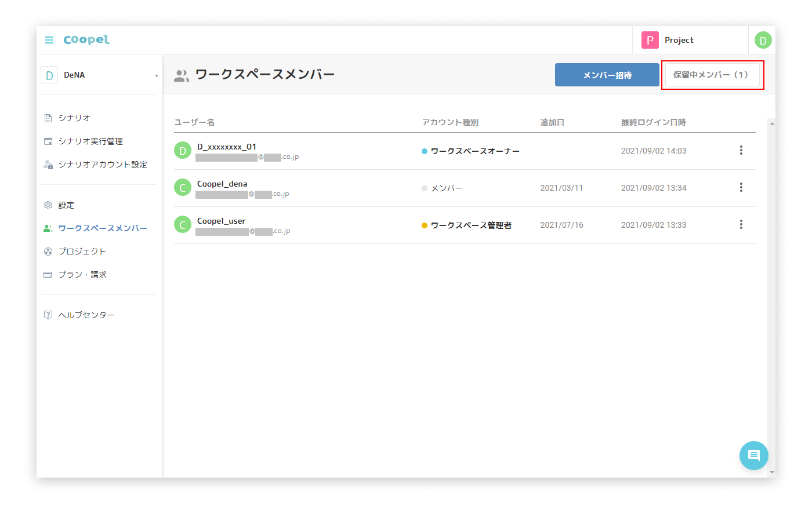
Task: Open プラン・請求 page
Action: (x=82, y=275)
